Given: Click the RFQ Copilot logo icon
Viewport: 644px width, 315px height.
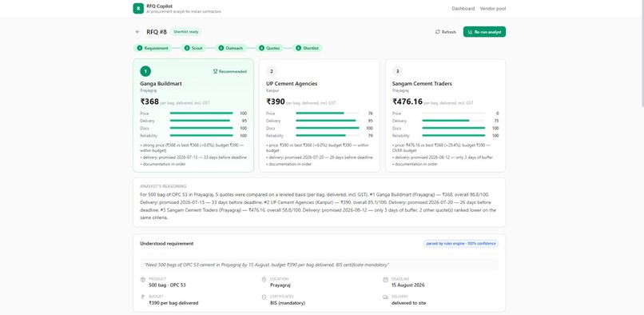Looking at the screenshot, I should 138,8.
